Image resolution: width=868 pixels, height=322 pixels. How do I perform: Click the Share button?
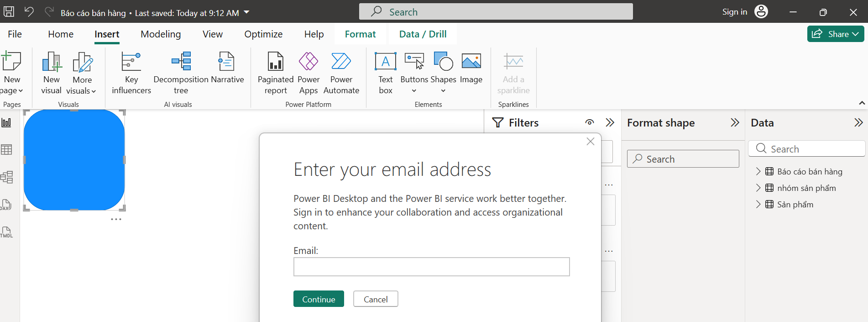[835, 34]
